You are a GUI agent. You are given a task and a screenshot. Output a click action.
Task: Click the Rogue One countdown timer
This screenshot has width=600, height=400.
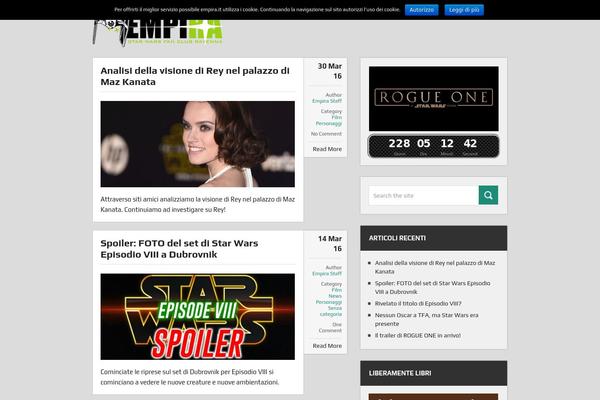[434, 146]
